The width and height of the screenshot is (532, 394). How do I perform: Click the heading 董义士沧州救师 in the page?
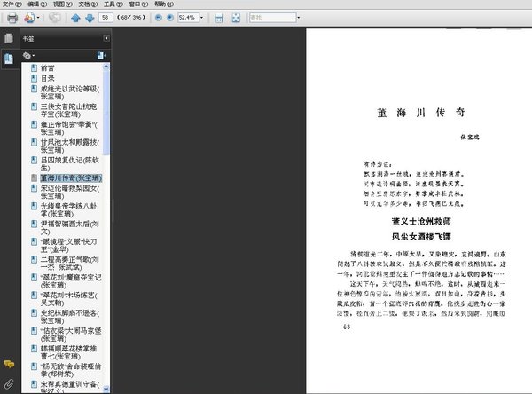point(421,222)
